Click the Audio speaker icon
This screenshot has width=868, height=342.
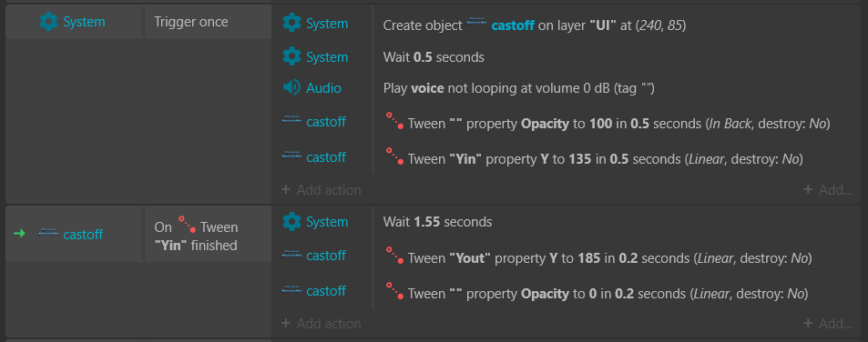click(291, 87)
